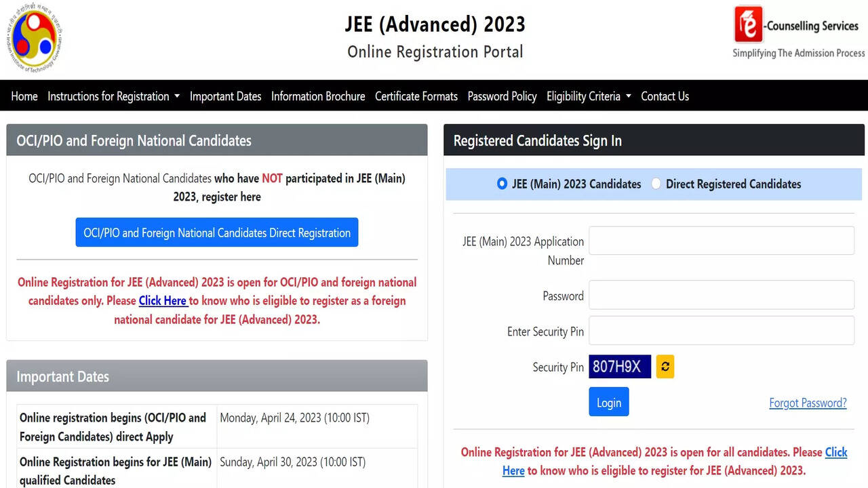Open Contact Us page
868x488 pixels.
tap(665, 96)
